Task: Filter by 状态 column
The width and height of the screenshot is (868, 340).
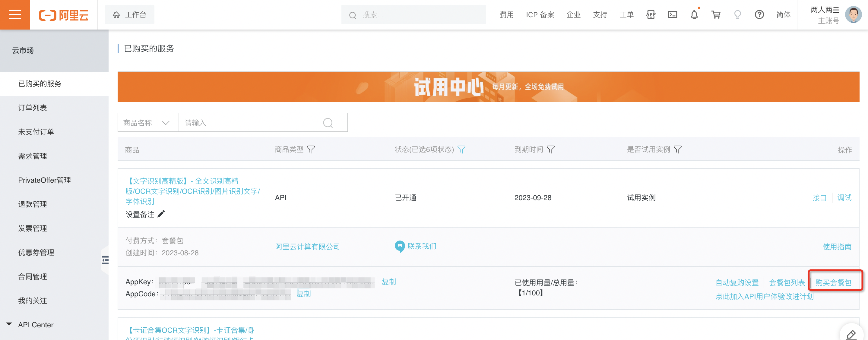Action: pos(461,150)
